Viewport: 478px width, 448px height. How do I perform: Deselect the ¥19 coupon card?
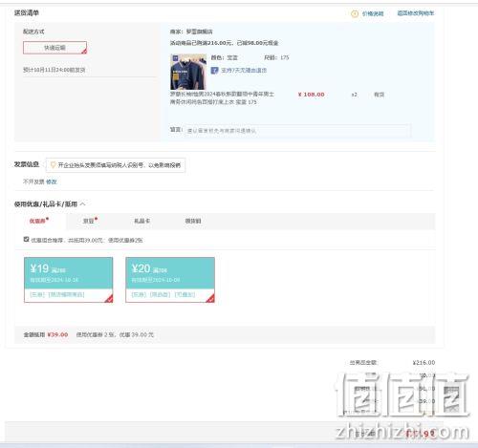69,280
